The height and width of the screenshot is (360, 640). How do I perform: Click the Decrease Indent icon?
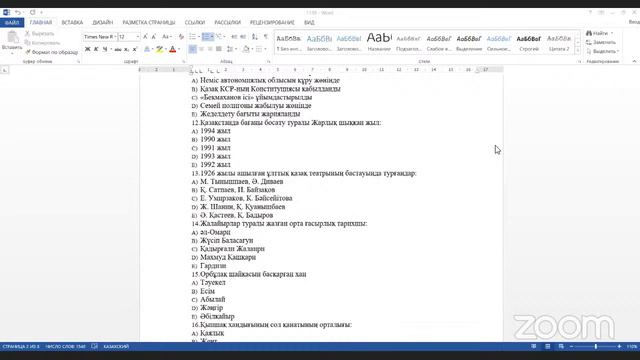[234, 37]
